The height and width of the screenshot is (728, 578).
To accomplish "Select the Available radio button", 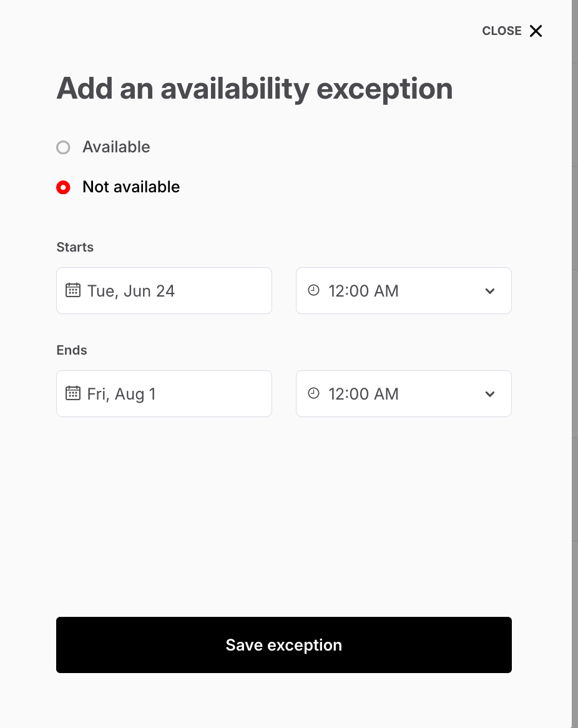I will (x=63, y=147).
